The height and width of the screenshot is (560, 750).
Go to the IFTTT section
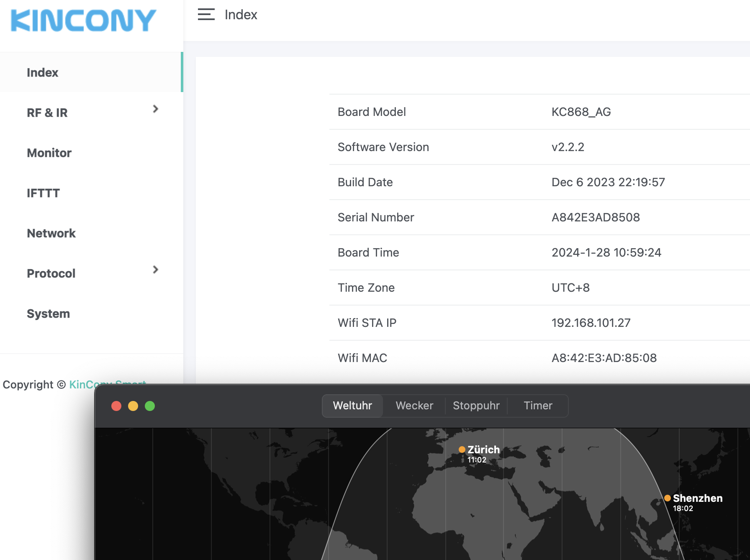pyautogui.click(x=43, y=193)
